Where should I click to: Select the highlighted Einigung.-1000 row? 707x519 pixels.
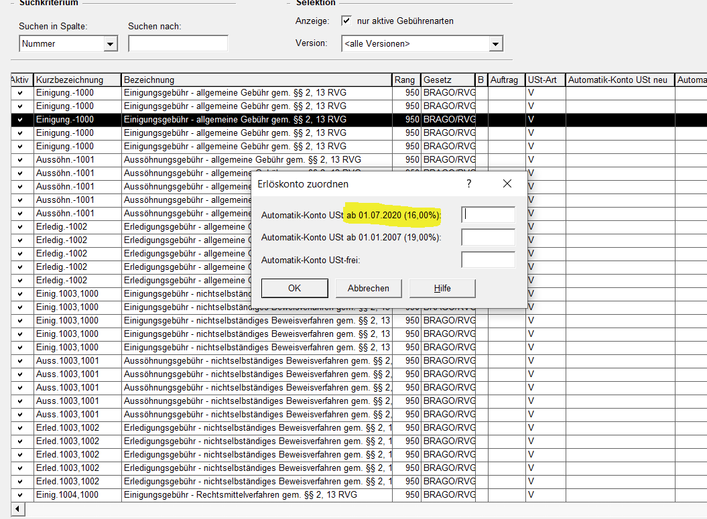tap(359, 119)
